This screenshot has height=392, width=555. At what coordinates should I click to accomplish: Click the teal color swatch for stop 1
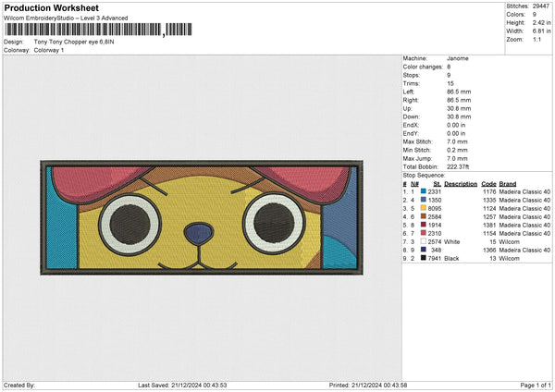click(x=424, y=191)
